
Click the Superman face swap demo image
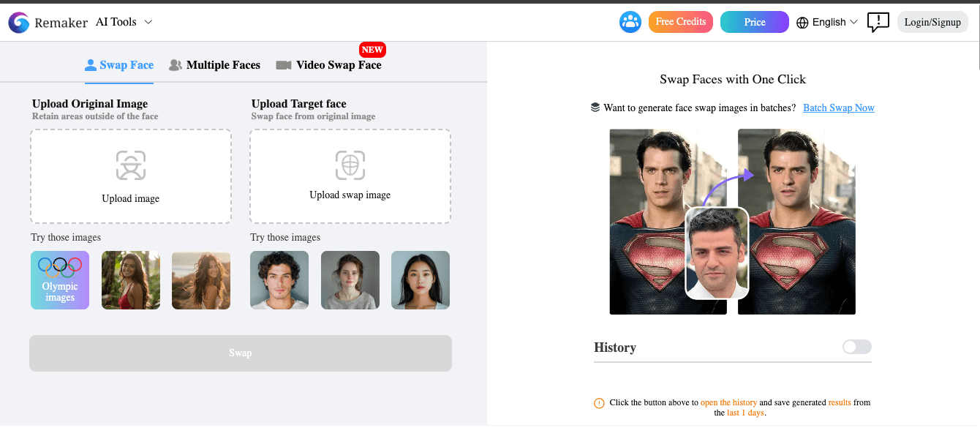coord(732,222)
